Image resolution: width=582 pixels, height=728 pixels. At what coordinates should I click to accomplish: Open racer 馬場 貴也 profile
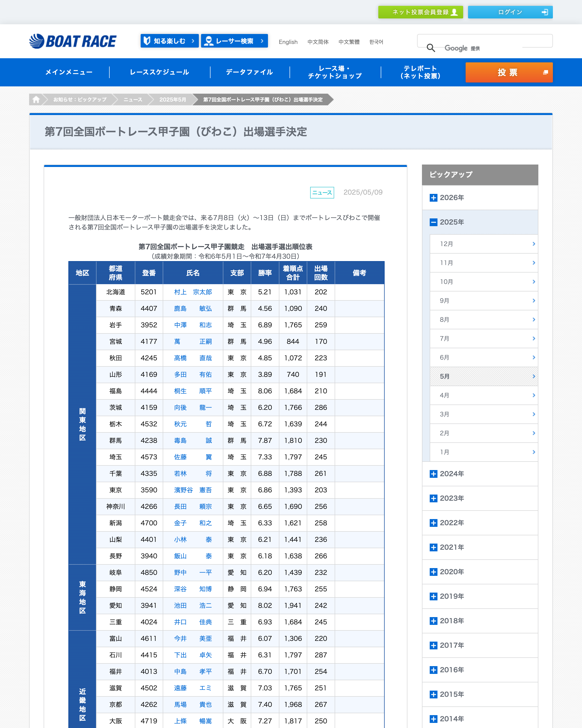(x=193, y=705)
